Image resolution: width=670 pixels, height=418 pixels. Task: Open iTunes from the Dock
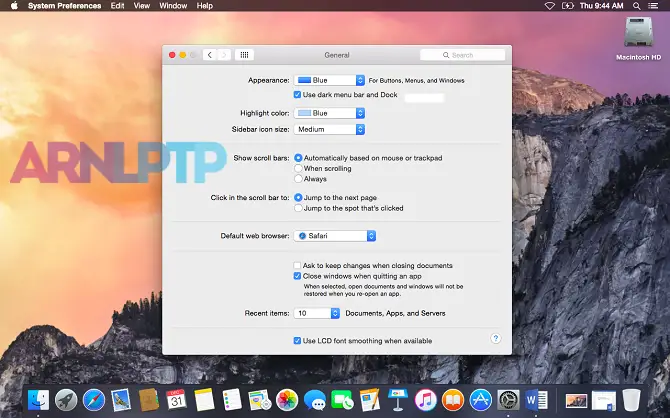point(424,399)
